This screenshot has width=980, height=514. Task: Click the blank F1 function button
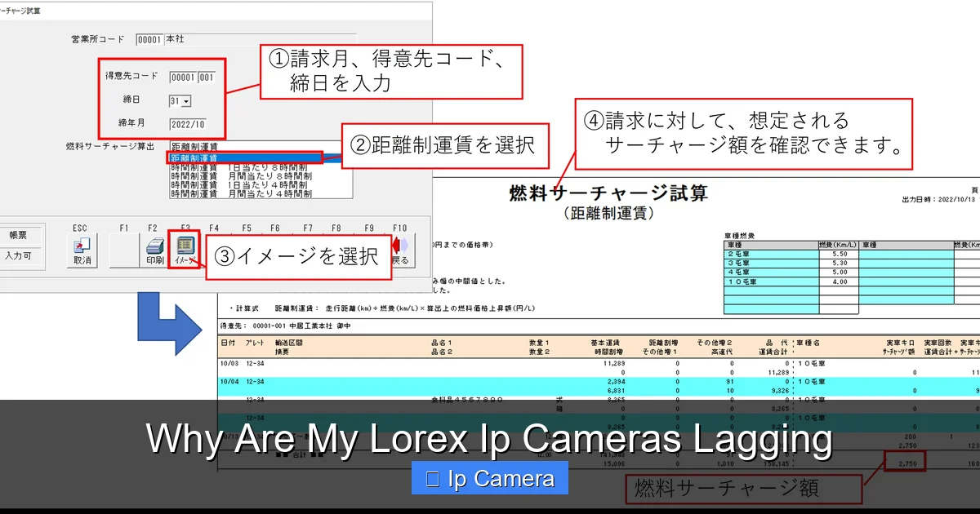point(124,250)
